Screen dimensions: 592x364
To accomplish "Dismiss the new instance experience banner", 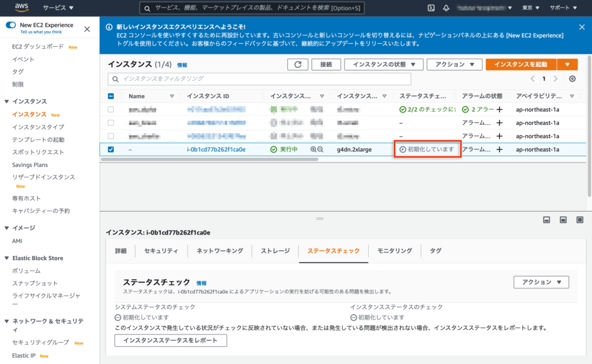I will 582,27.
